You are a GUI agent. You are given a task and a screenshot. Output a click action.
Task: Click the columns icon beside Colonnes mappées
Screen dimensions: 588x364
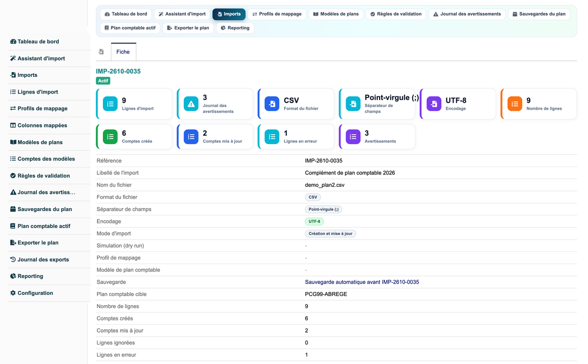click(13, 125)
